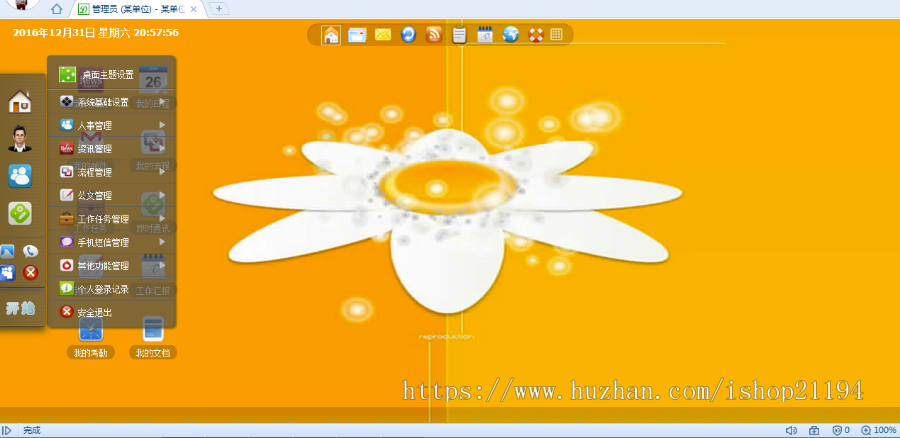Image resolution: width=900 pixels, height=438 pixels.
Task: Open the blue contacts group sidebar icon
Action: [x=20, y=176]
